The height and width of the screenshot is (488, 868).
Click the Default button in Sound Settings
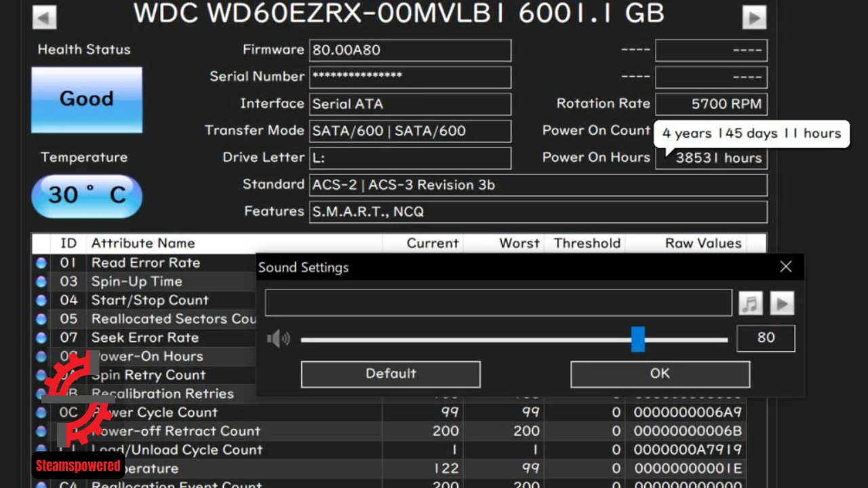[x=391, y=374]
